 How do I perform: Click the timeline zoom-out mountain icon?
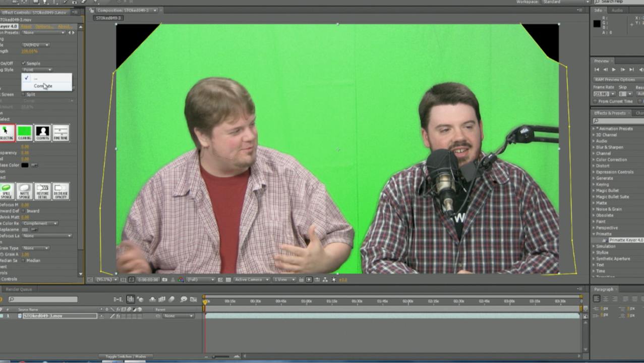coord(206,356)
